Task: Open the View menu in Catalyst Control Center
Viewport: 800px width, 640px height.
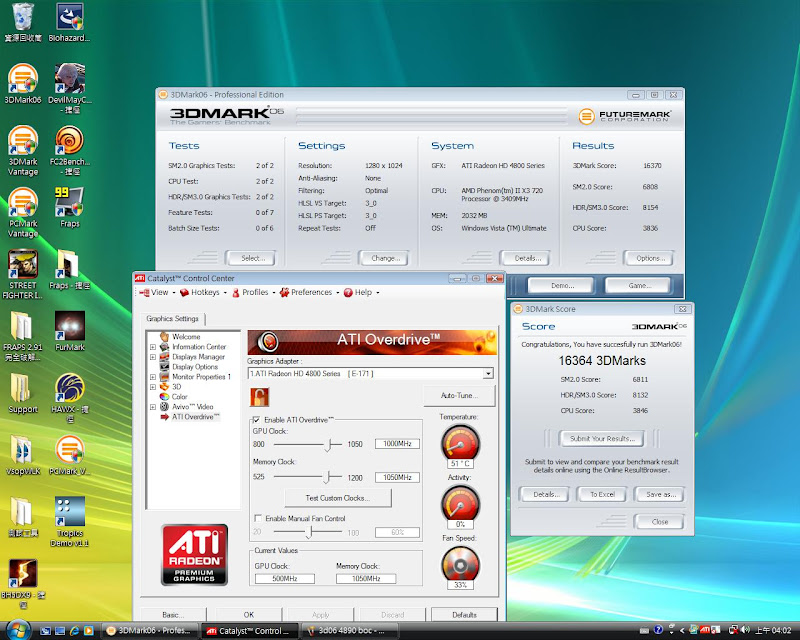Action: 157,292
